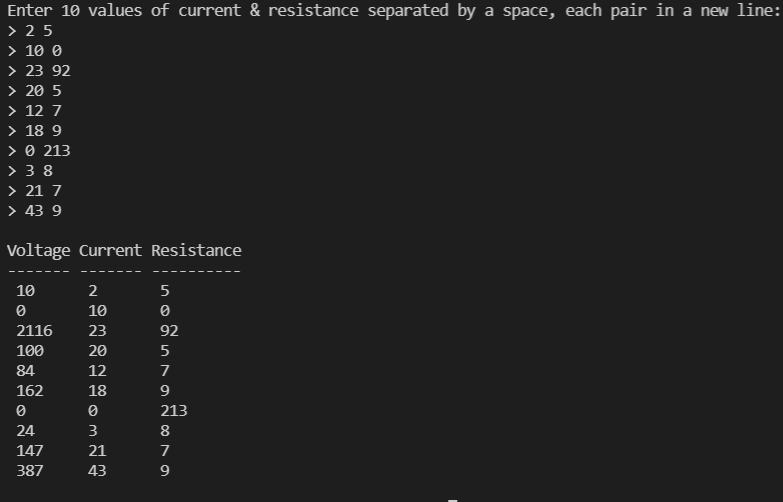The height and width of the screenshot is (502, 783).
Task: Click the voltage value 387
Action: pos(29,471)
